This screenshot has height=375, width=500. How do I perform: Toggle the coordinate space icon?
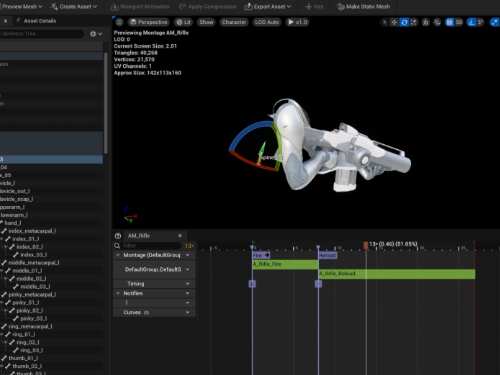[426, 22]
